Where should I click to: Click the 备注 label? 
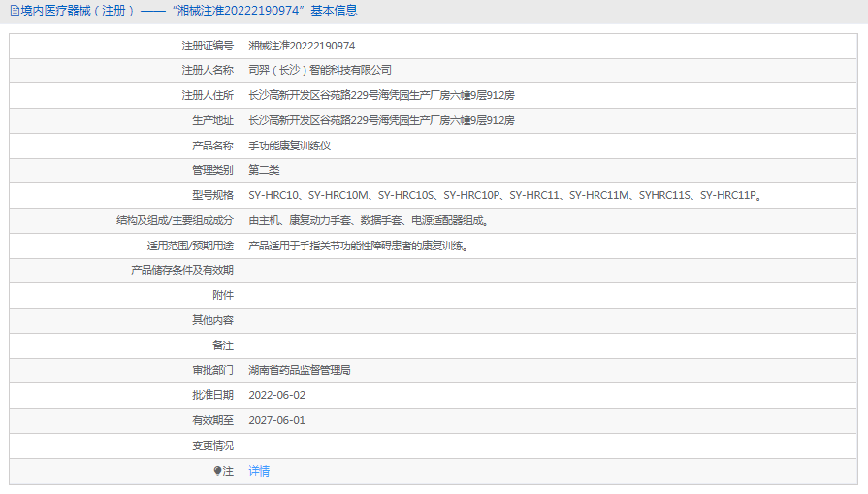coord(223,346)
